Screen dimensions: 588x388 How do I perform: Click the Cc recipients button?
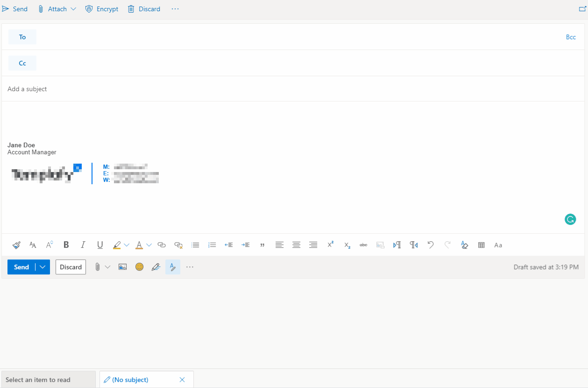coord(22,63)
